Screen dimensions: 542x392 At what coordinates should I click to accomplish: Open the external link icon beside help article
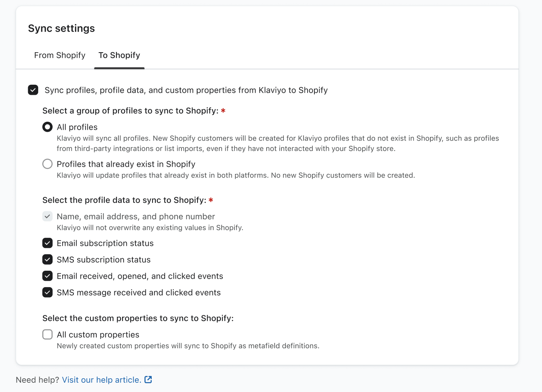coord(148,380)
